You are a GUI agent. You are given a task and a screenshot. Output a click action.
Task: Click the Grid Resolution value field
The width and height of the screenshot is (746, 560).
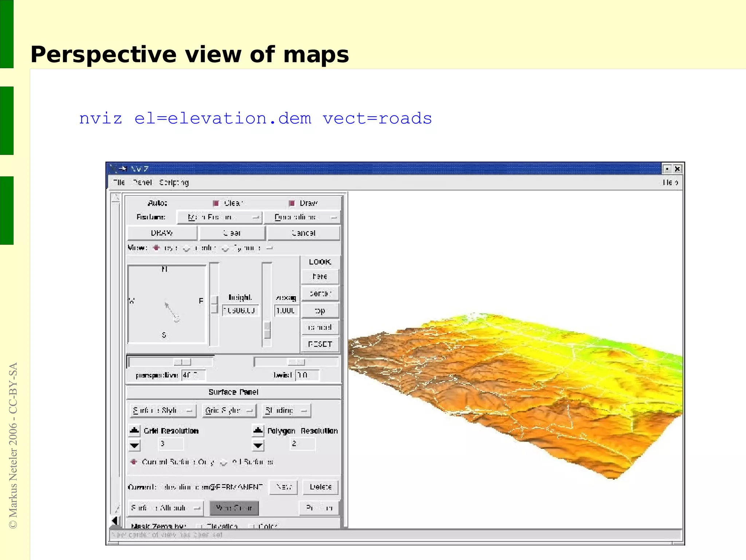coord(170,444)
